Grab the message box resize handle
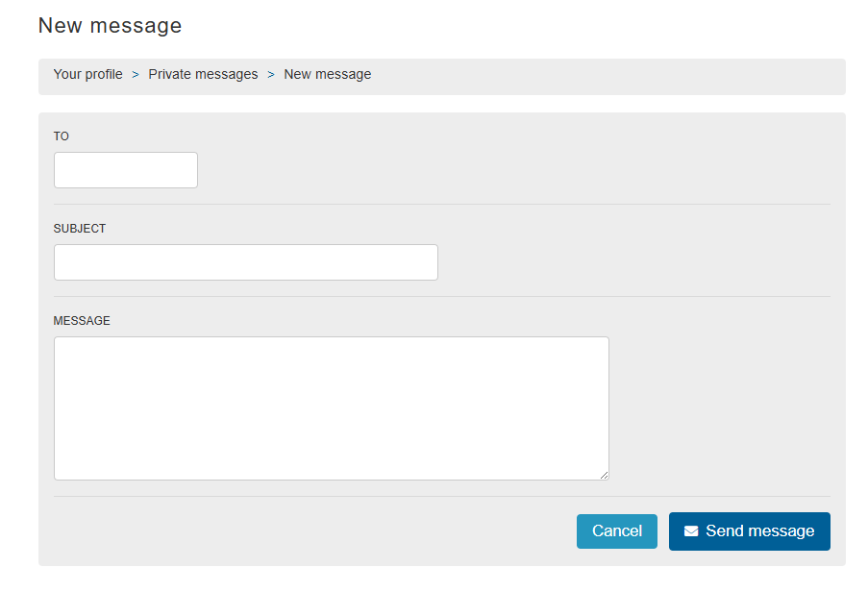 (x=604, y=475)
